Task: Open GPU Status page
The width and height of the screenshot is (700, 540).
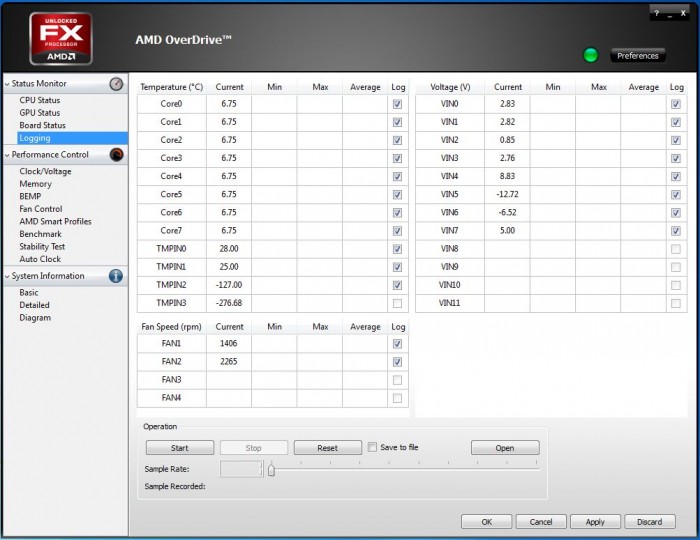Action: pos(40,112)
